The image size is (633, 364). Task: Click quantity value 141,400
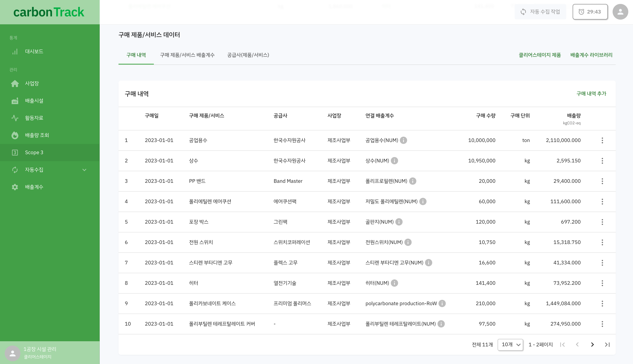click(x=485, y=283)
